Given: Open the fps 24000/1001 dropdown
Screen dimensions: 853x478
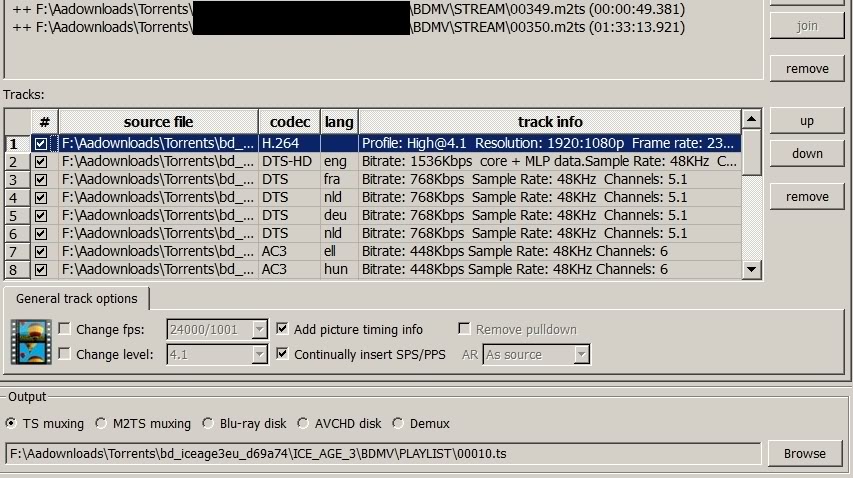Looking at the screenshot, I should click(259, 329).
